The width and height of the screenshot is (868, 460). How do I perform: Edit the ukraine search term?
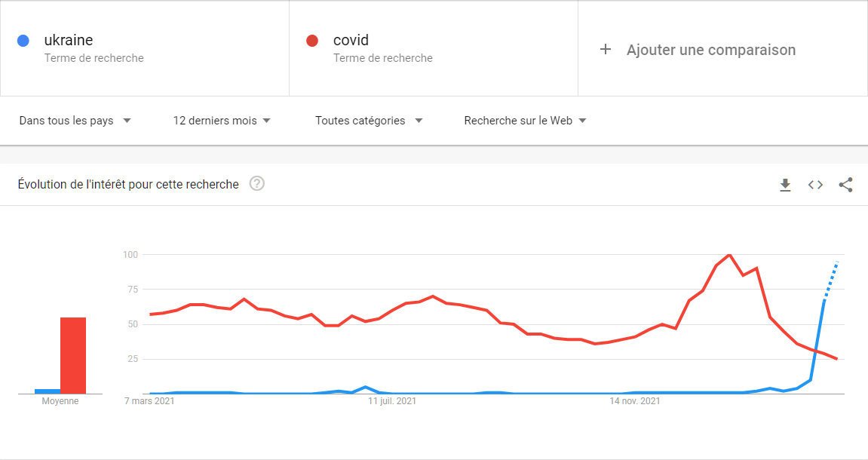[x=69, y=41]
